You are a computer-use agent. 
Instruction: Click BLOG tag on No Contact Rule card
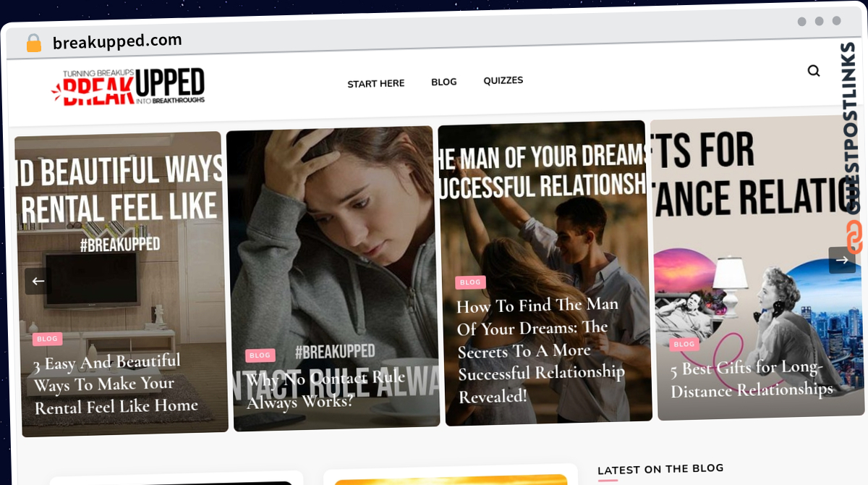pyautogui.click(x=260, y=355)
